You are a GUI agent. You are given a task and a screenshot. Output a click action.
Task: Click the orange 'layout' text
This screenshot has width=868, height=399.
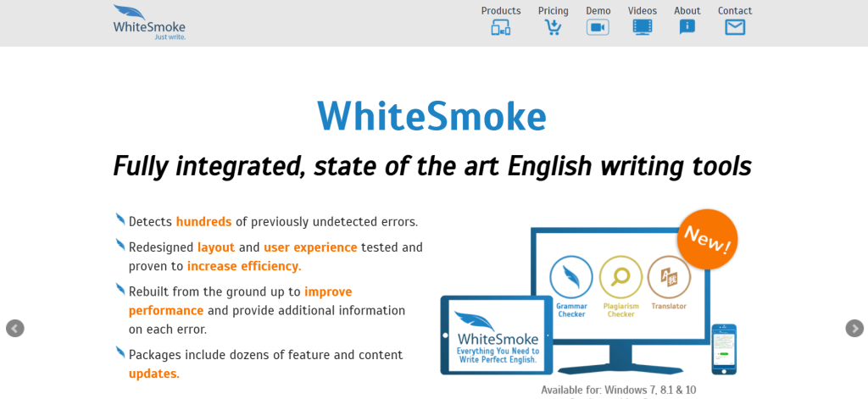point(216,247)
